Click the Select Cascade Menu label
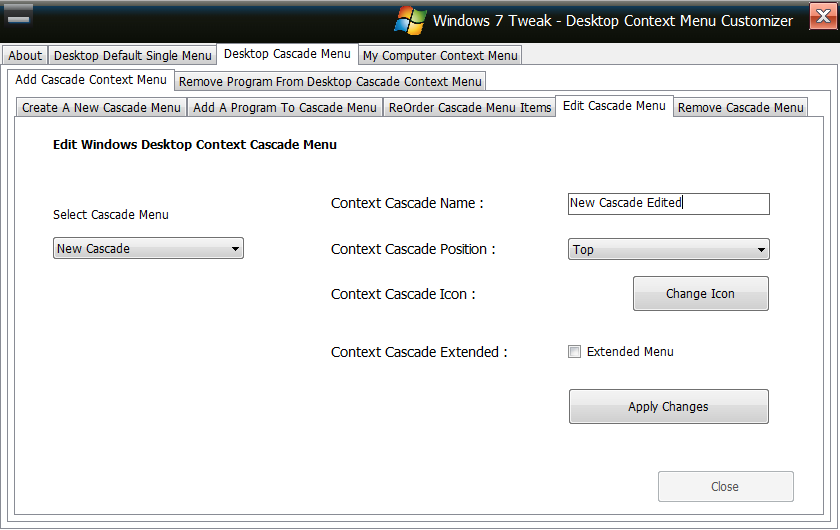840x530 pixels. click(111, 215)
